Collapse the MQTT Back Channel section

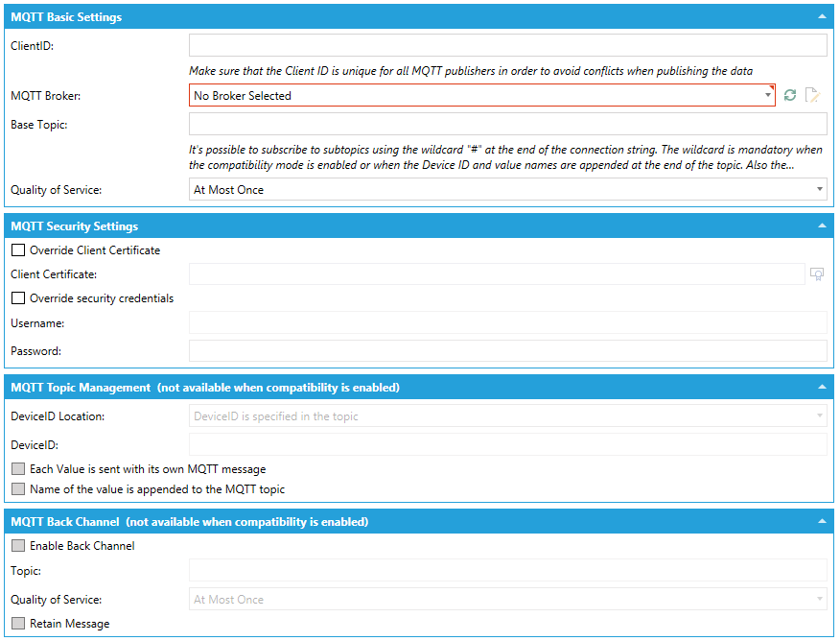(x=821, y=522)
